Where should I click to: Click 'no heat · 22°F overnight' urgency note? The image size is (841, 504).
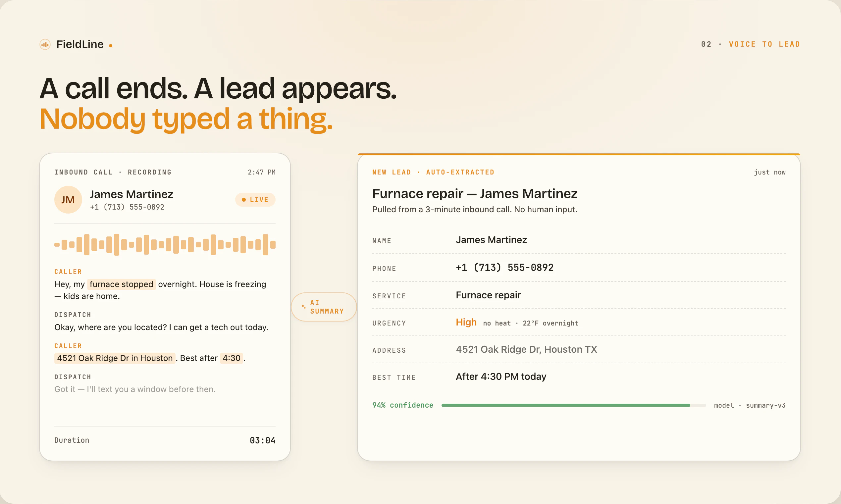click(531, 323)
